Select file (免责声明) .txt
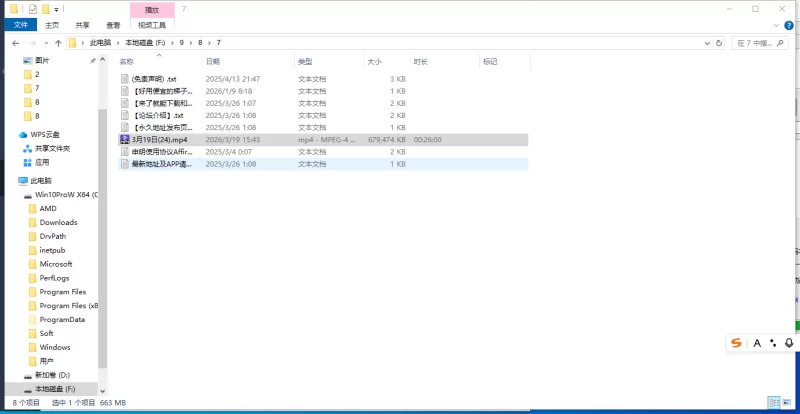Screen dimensions: 800x414 tap(154, 79)
